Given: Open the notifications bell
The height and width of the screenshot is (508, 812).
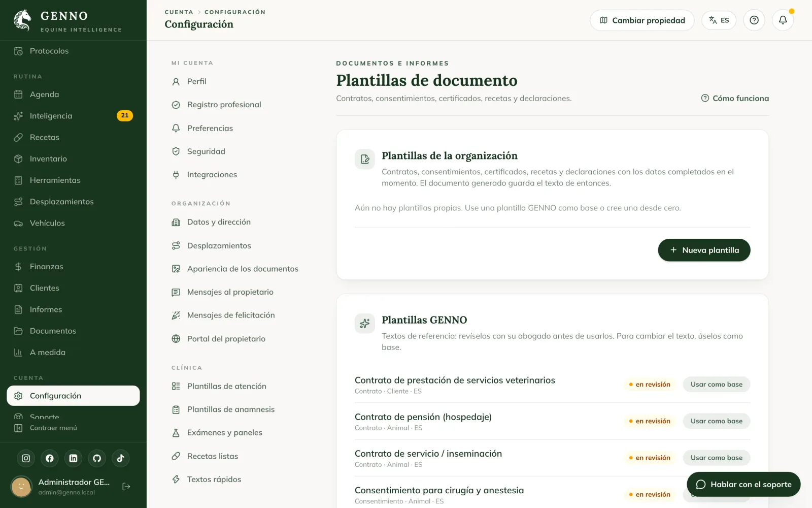Looking at the screenshot, I should click(x=783, y=20).
